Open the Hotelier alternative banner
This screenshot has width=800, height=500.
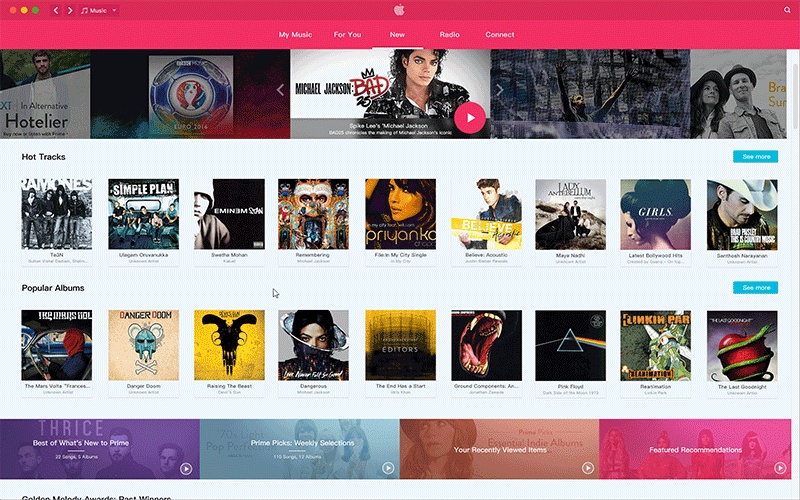coord(45,94)
